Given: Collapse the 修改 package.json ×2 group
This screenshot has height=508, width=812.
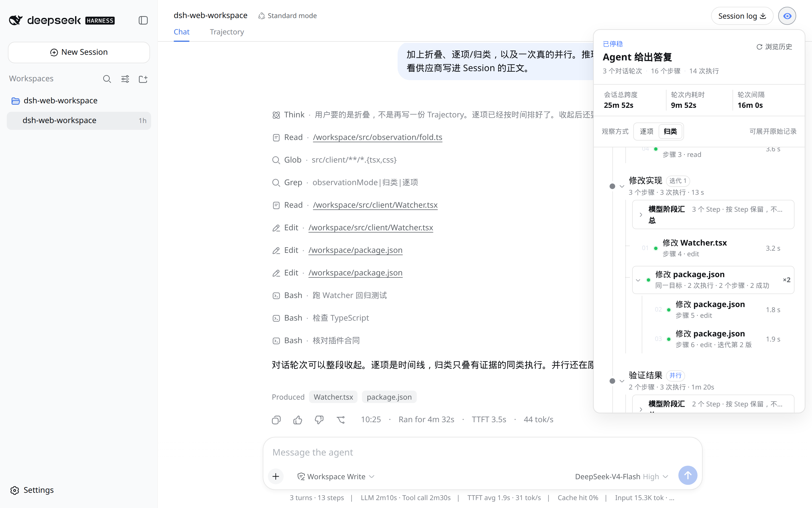Looking at the screenshot, I should point(638,280).
